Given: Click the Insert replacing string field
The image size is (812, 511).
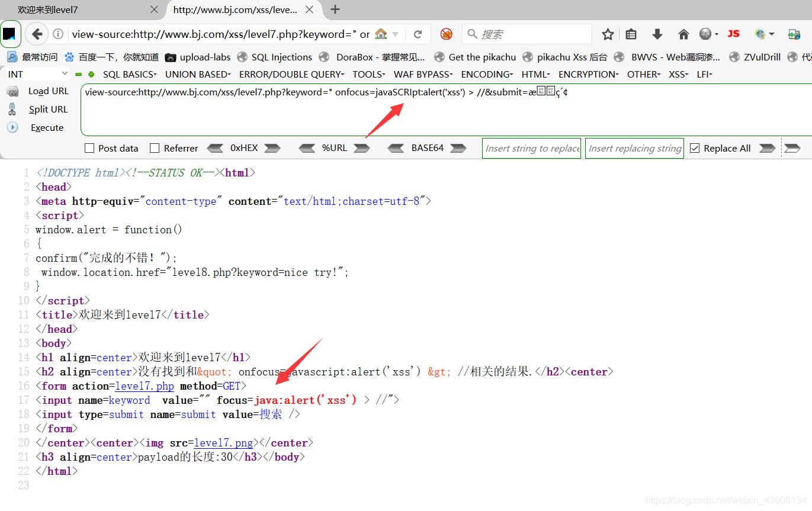Looking at the screenshot, I should (x=635, y=148).
